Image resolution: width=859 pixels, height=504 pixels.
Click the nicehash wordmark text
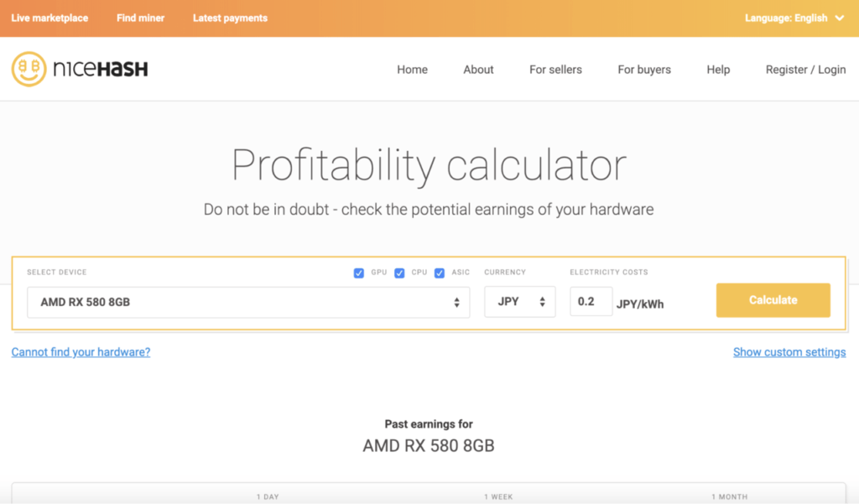[101, 69]
